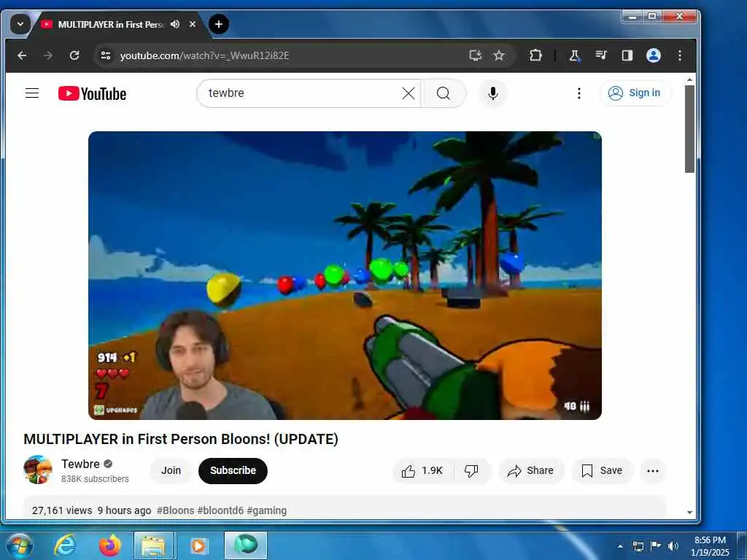747x560 pixels.
Task: View site information icon in address bar
Action: click(105, 55)
